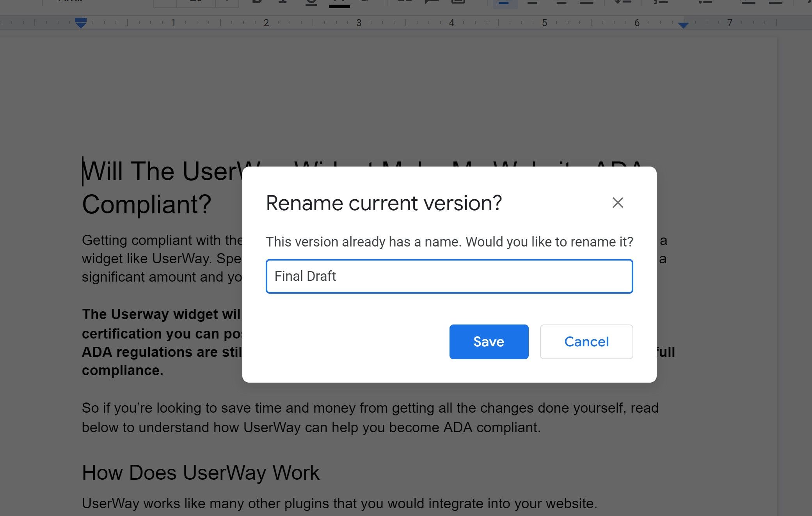Click the font size box in the toolbar

[x=196, y=3]
